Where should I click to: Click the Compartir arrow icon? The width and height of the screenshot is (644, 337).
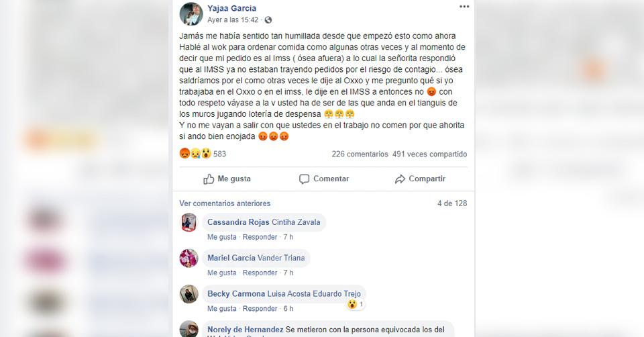click(400, 179)
